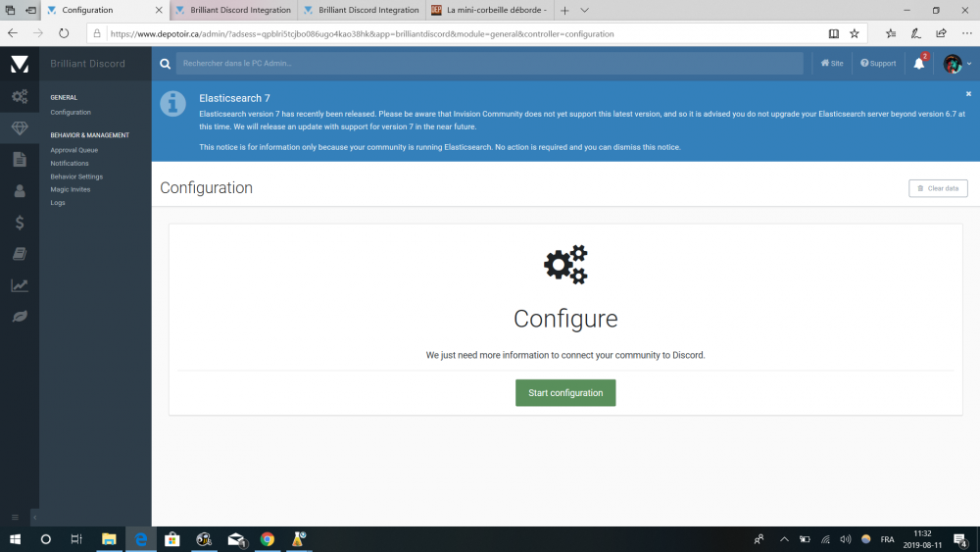Select the dollar sign Commerce icon
Screen dimensions: 980x552
tap(20, 223)
